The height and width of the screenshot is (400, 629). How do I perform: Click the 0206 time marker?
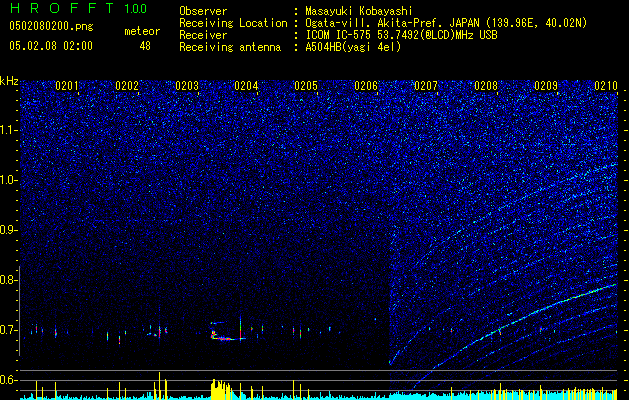366,86
